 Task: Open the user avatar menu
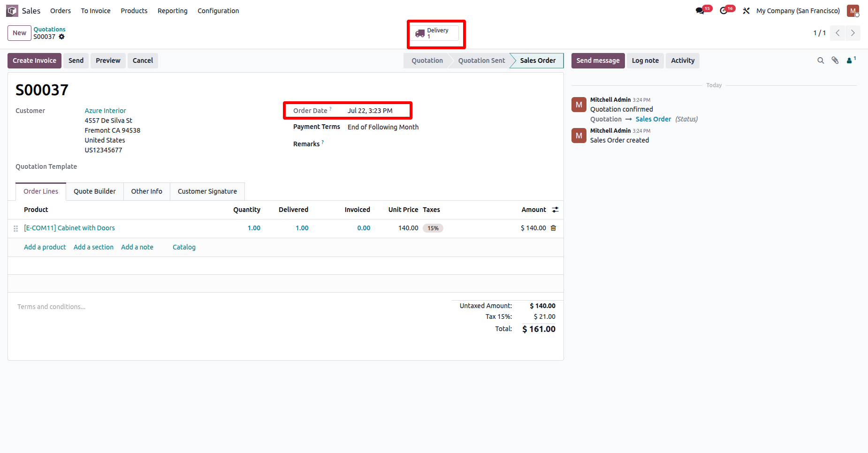point(853,10)
